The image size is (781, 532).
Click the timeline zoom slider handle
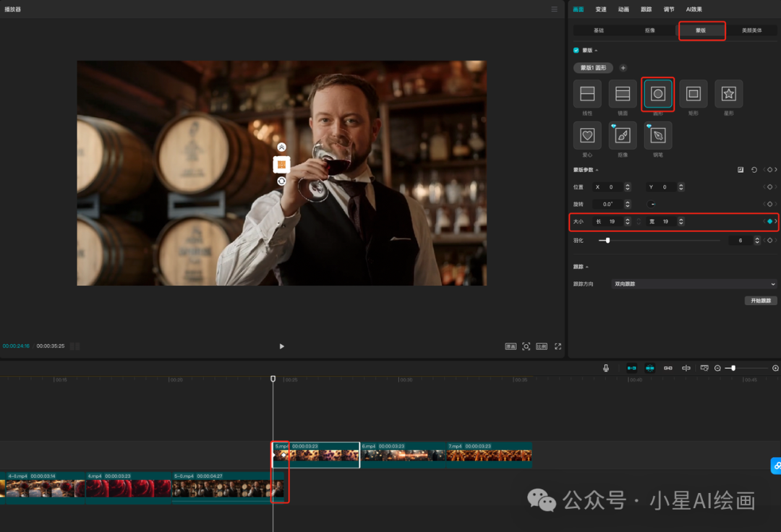click(x=733, y=368)
